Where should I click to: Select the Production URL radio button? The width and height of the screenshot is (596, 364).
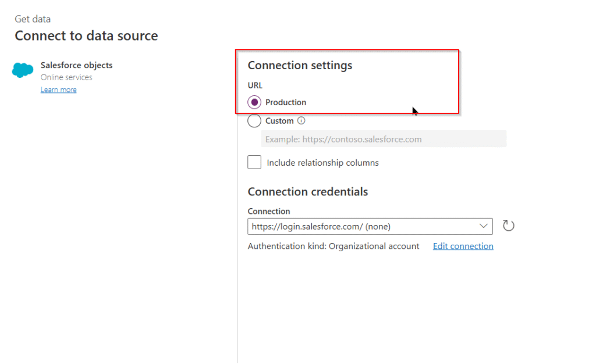coord(254,102)
